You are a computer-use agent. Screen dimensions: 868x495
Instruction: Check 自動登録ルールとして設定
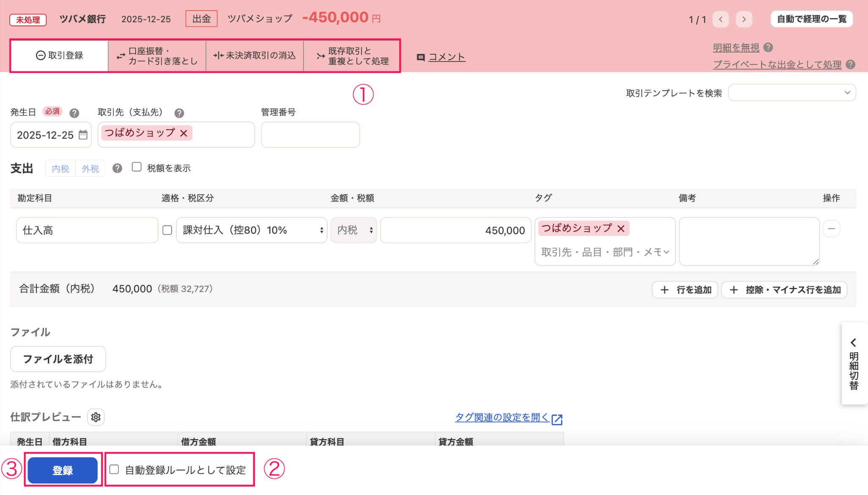(x=114, y=469)
